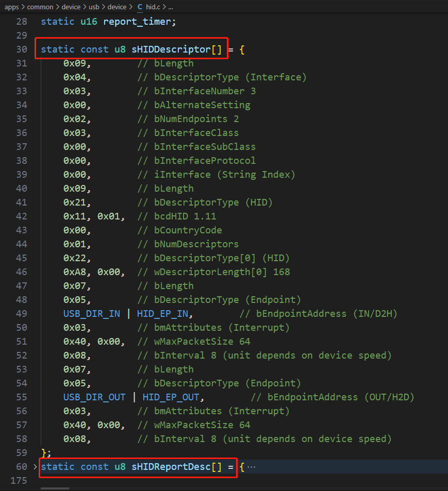Click the bInterfaceNumber 3 comment
The width and height of the screenshot is (448, 491).
(x=196, y=91)
